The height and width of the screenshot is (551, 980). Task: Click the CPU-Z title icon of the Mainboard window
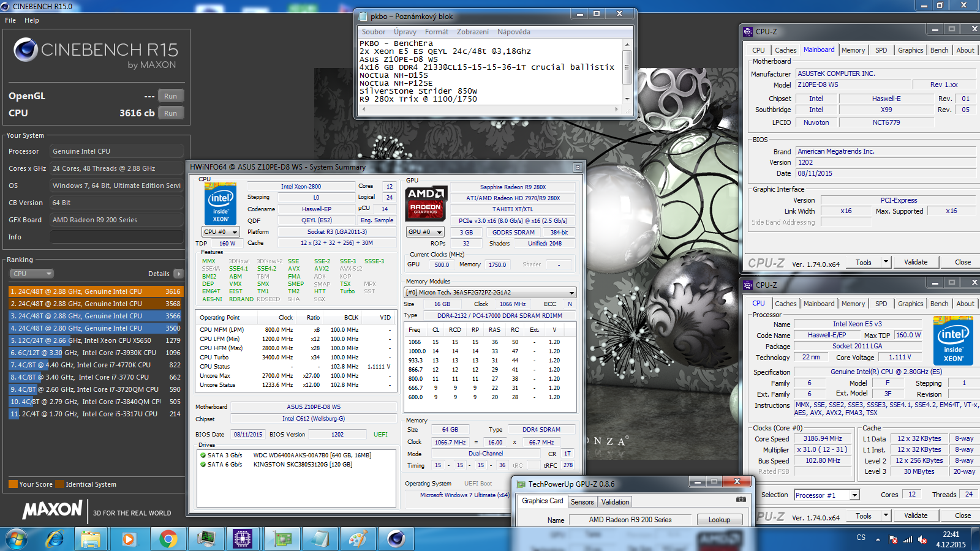[748, 32]
